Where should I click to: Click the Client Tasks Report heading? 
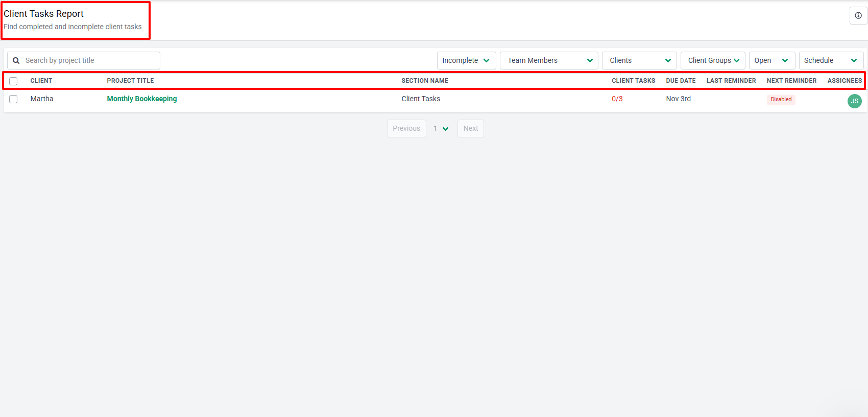44,14
